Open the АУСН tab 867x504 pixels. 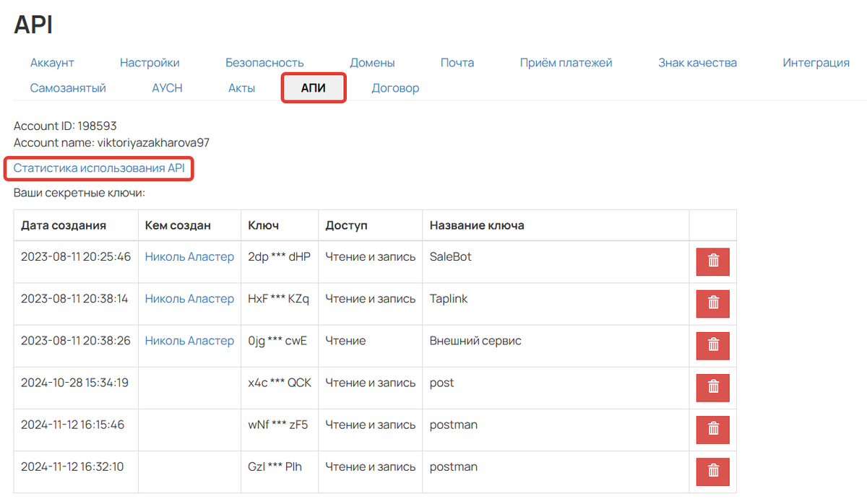tap(167, 88)
